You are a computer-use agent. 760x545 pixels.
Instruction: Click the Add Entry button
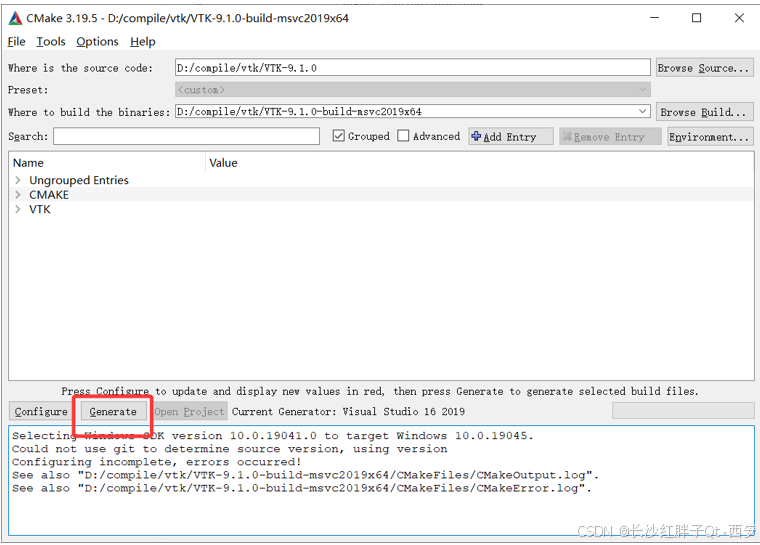tap(511, 137)
